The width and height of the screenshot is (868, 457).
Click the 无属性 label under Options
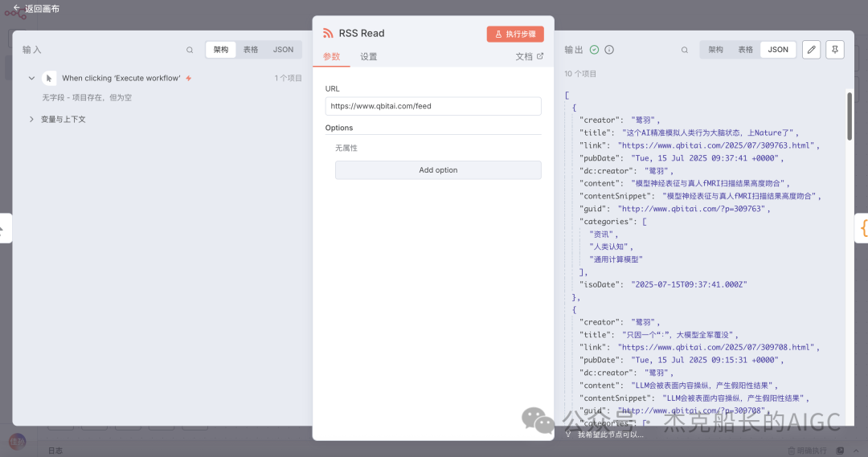coord(346,149)
